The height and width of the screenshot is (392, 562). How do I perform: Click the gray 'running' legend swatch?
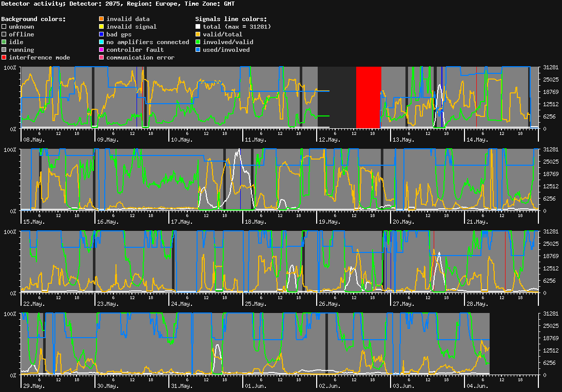click(4, 50)
